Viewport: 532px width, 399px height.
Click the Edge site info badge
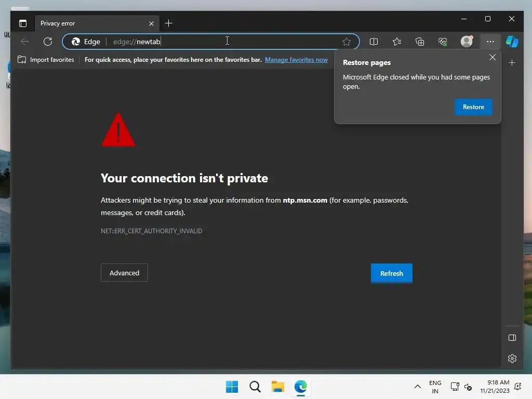pos(86,42)
